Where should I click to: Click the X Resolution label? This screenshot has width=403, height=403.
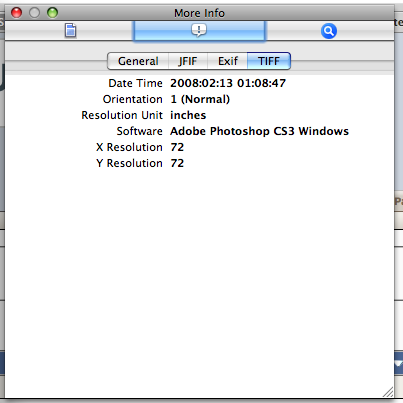tap(129, 147)
